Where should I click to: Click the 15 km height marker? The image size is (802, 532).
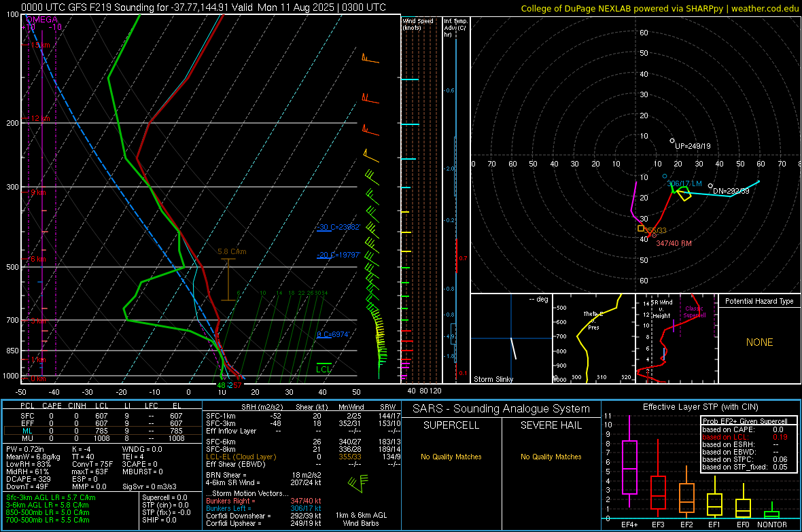click(x=39, y=45)
